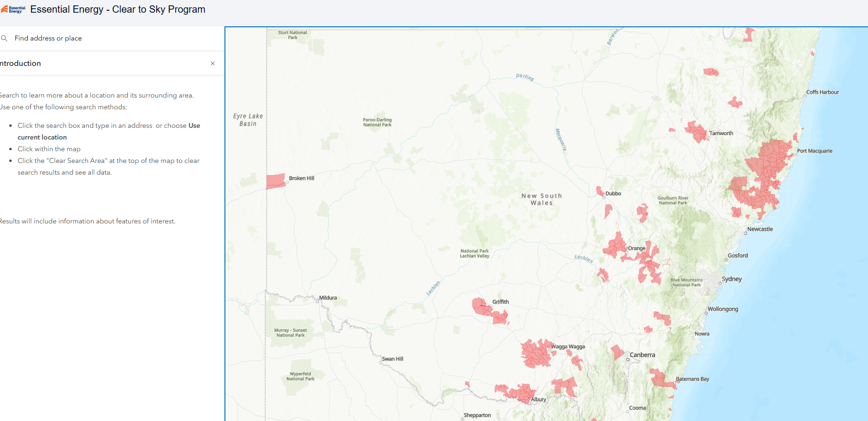Click the Sturt National Park label
This screenshot has width=868, height=421.
pos(293,35)
